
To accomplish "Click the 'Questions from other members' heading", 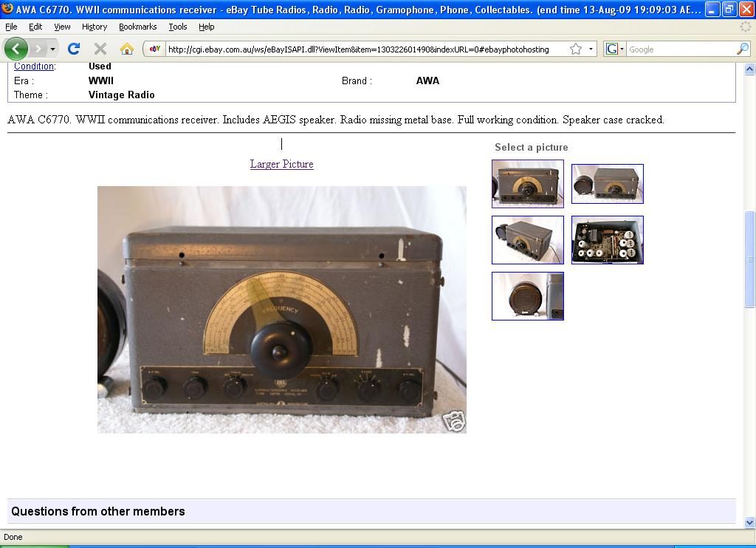I will click(x=98, y=511).
